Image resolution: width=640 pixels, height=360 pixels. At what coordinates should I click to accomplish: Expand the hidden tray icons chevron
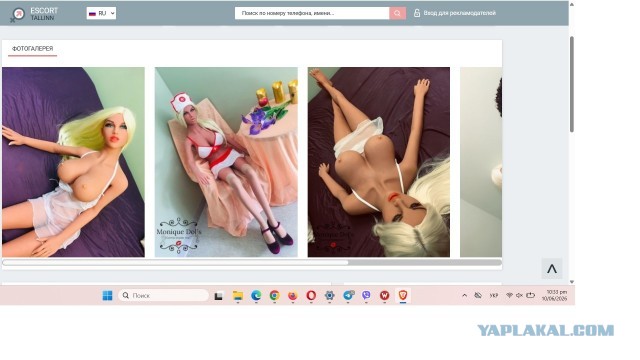click(464, 296)
